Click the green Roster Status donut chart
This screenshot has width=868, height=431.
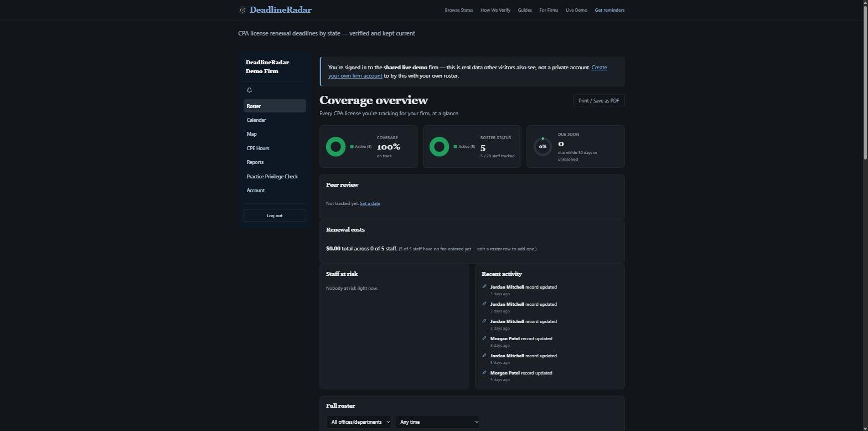[439, 147]
